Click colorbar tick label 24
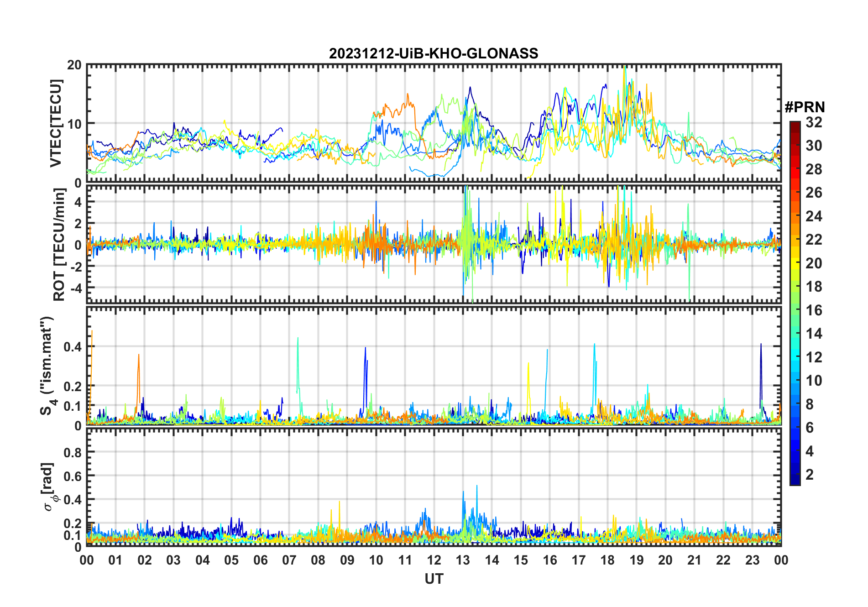 [814, 216]
